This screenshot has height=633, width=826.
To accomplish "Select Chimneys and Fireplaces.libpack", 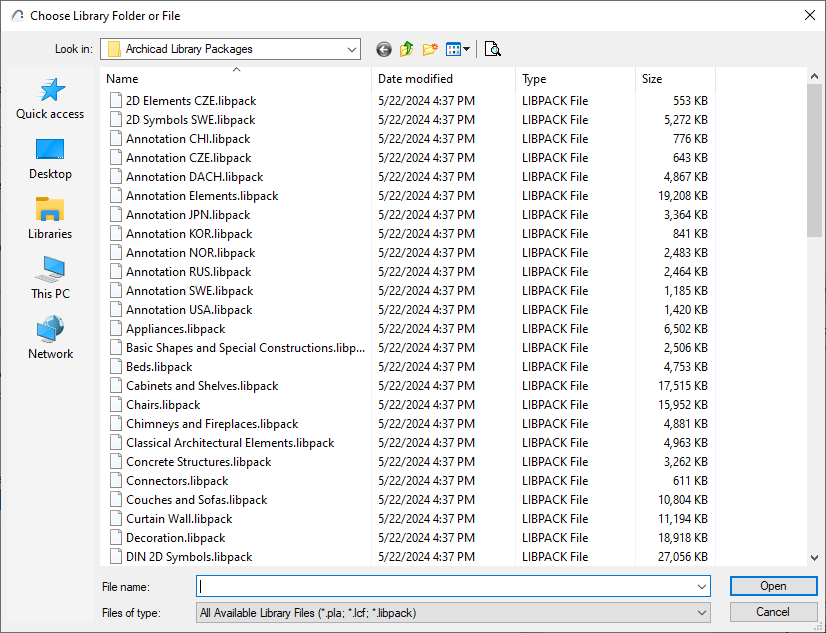I will (212, 423).
